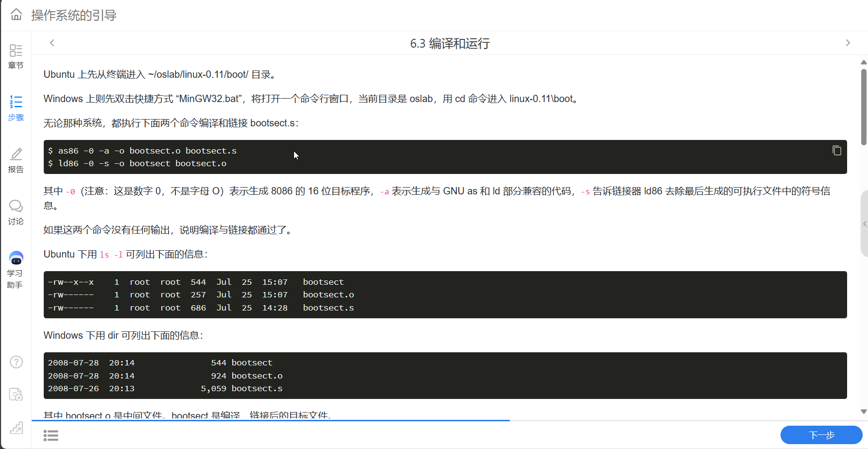Collapse the right side panel chevron
Image resolution: width=868 pixels, height=449 pixels.
pos(864,224)
